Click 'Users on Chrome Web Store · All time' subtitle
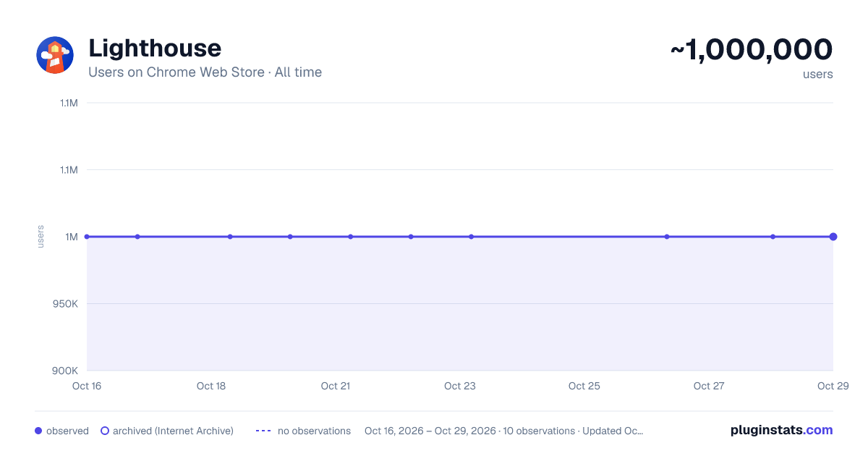 tap(205, 72)
